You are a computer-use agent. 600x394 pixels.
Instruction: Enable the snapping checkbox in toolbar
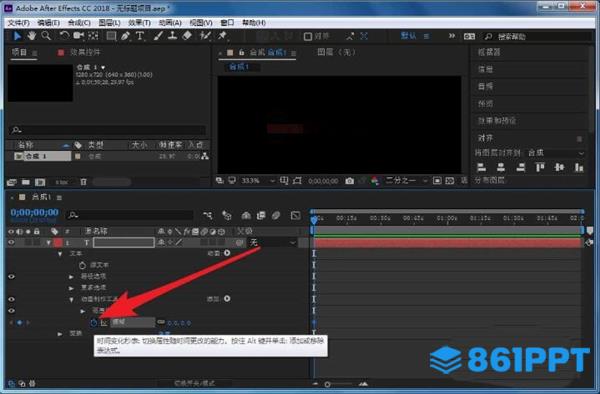click(308, 36)
